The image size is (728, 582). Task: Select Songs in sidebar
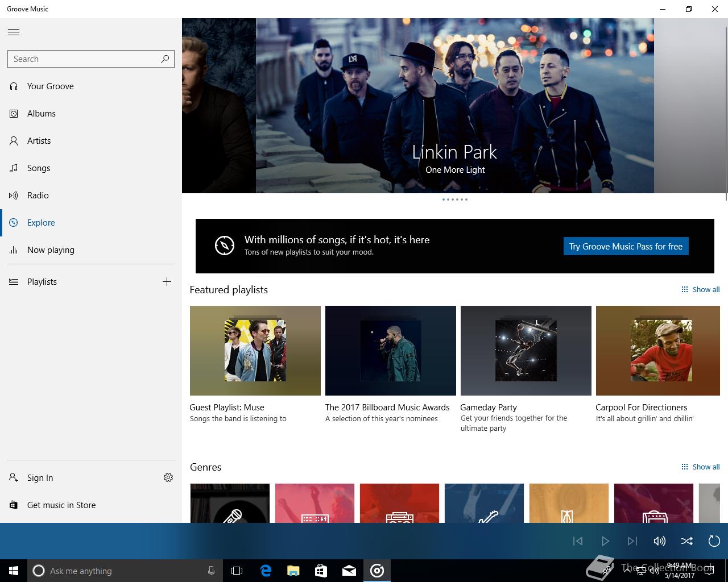pos(91,168)
